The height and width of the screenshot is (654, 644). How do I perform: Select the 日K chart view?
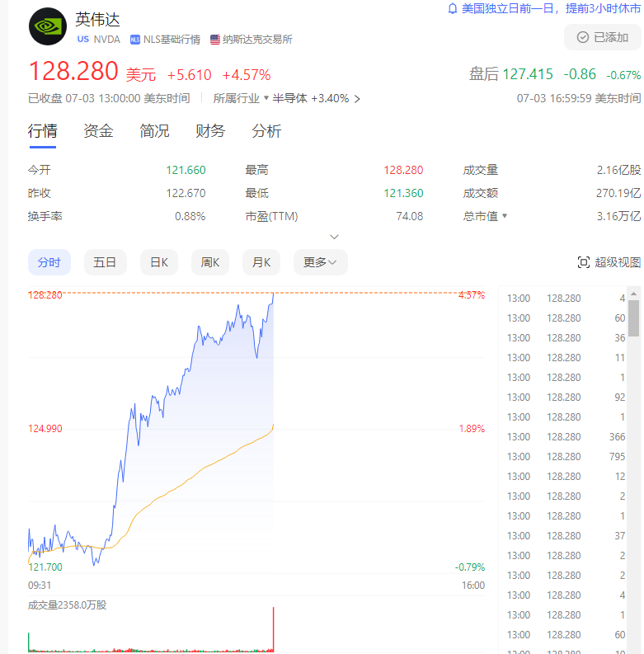point(159,262)
